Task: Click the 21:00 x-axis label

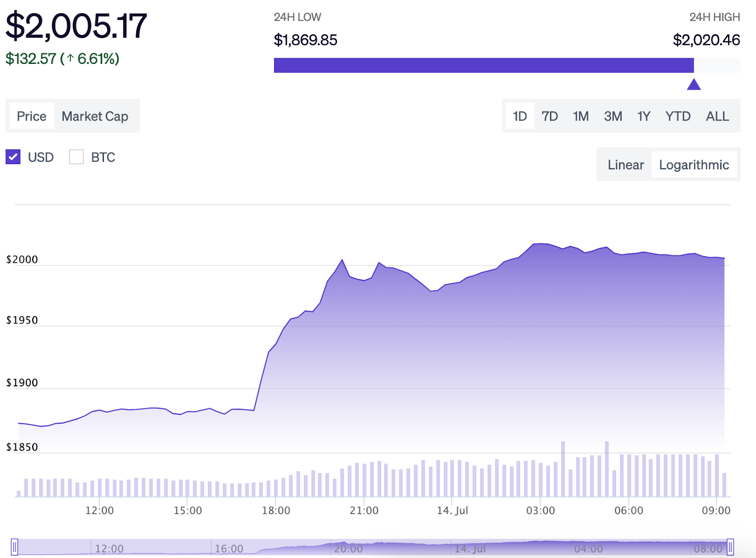Action: pos(364,511)
